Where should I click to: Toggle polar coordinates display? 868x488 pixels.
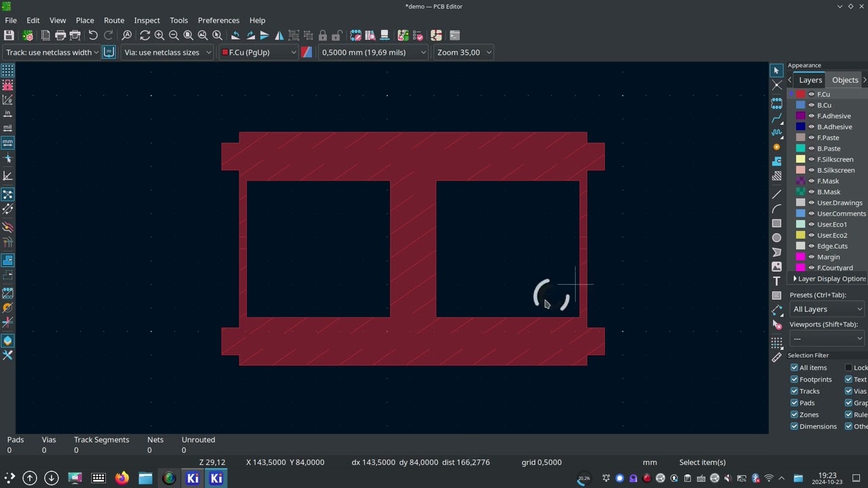coord(7,99)
